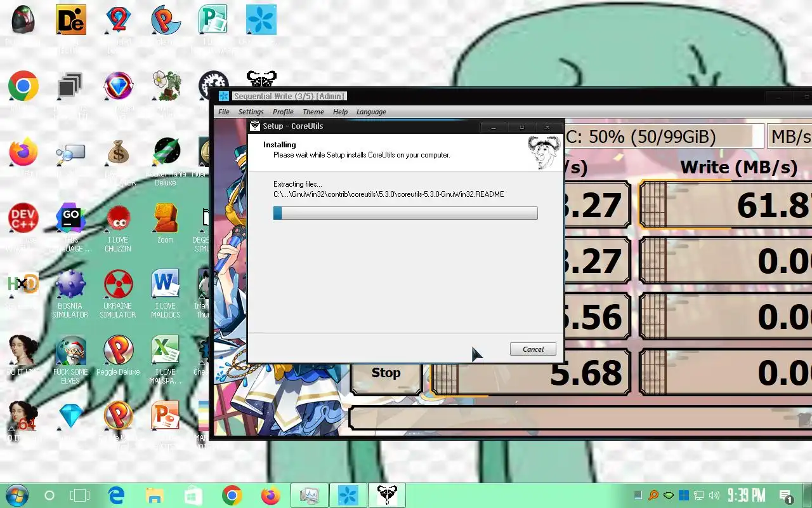Stop the running disk benchmark

coord(386,373)
